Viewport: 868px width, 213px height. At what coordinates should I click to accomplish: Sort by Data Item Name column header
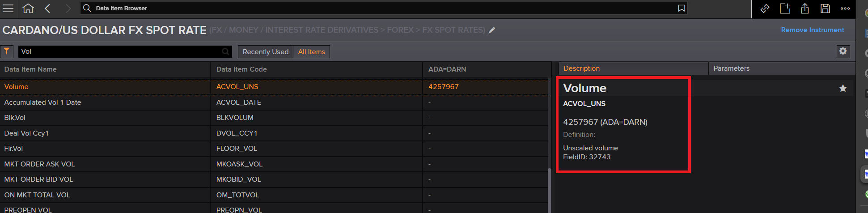point(105,69)
